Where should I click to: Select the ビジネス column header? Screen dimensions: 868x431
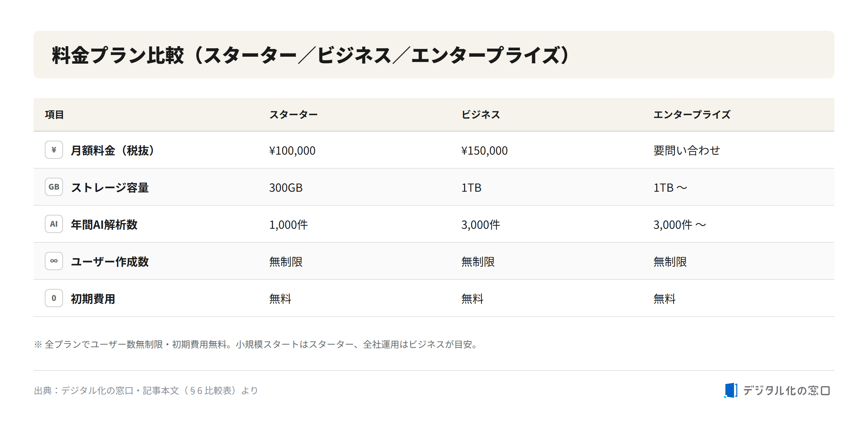click(x=481, y=115)
